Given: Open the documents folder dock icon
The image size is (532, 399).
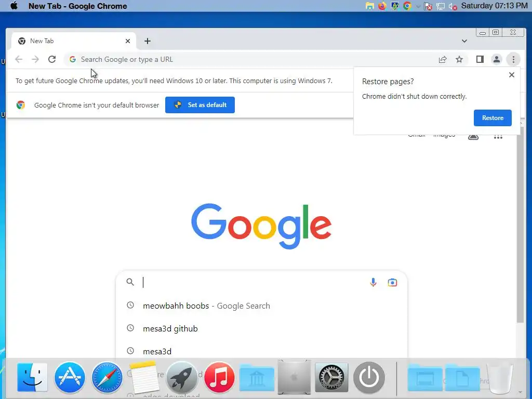Looking at the screenshot, I should coord(462,378).
